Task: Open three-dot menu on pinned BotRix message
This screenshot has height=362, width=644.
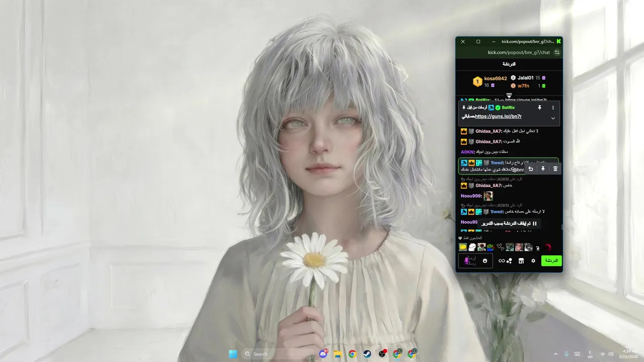Action: [553, 108]
